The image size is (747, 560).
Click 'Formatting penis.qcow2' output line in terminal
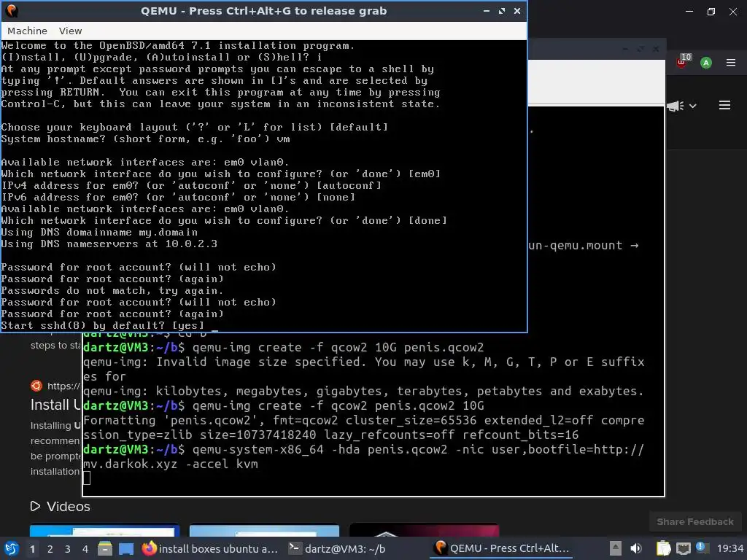363,427
